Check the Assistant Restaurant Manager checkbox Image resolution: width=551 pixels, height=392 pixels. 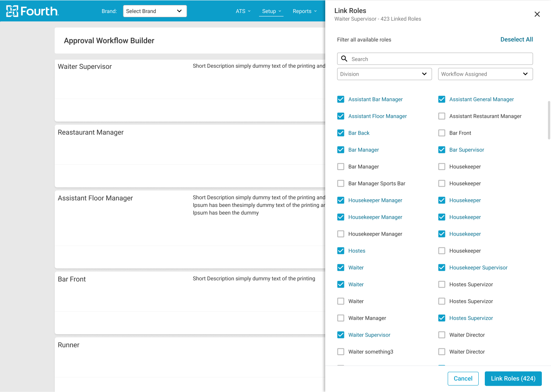442,116
